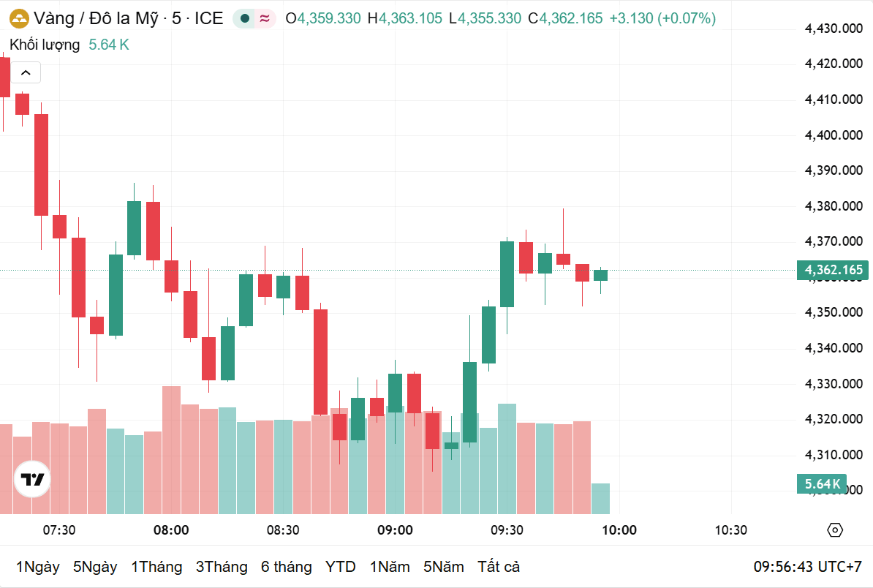Image resolution: width=873 pixels, height=588 pixels.
Task: Show Tất cả full history range
Action: [499, 567]
